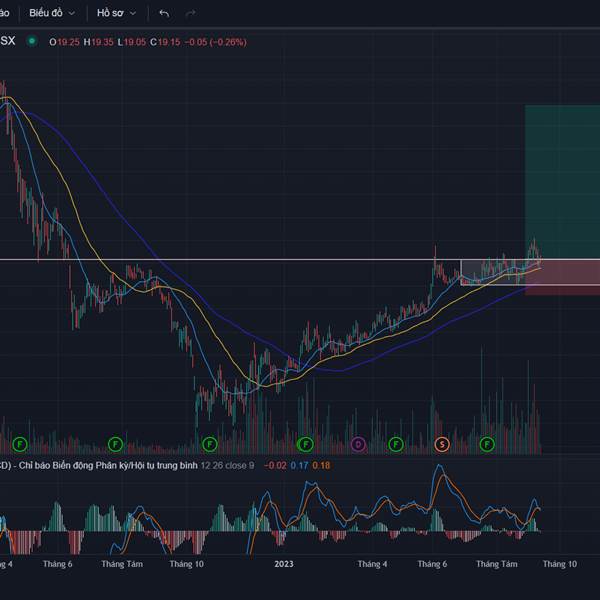Viewport: 600px width, 600px height.
Task: Click the MACD signal value 0.18
Action: tap(321, 465)
